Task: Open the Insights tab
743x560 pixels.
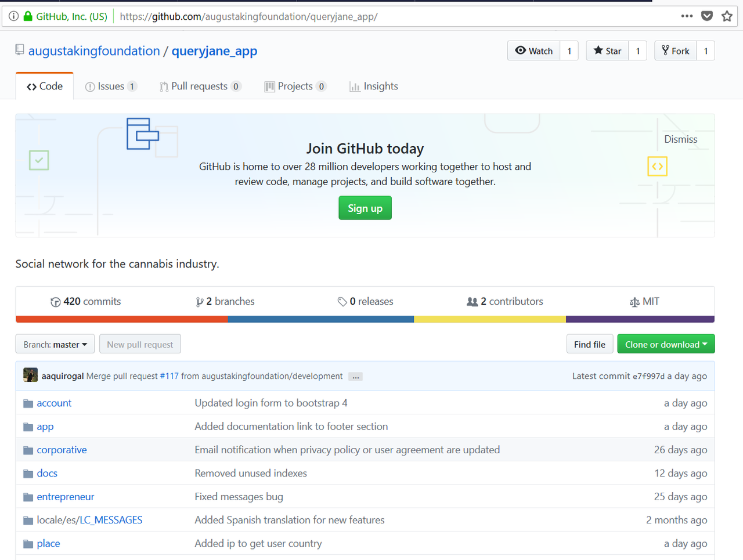Action: pyautogui.click(x=374, y=86)
